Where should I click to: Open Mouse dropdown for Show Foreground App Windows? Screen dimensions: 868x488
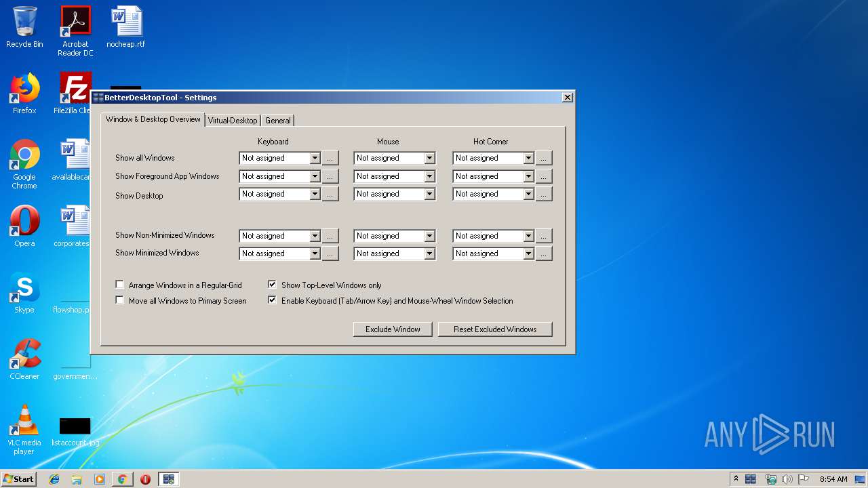(429, 176)
